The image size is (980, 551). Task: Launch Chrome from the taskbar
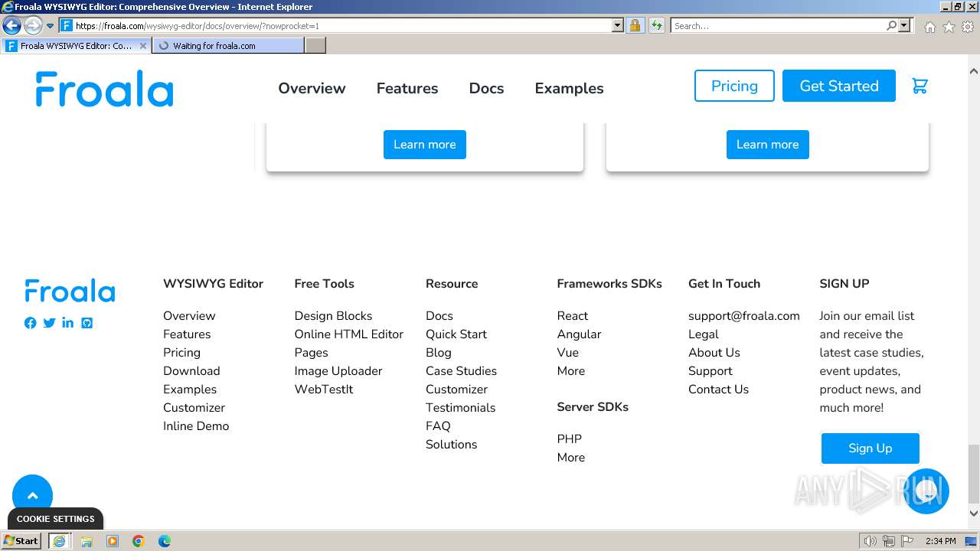point(139,541)
